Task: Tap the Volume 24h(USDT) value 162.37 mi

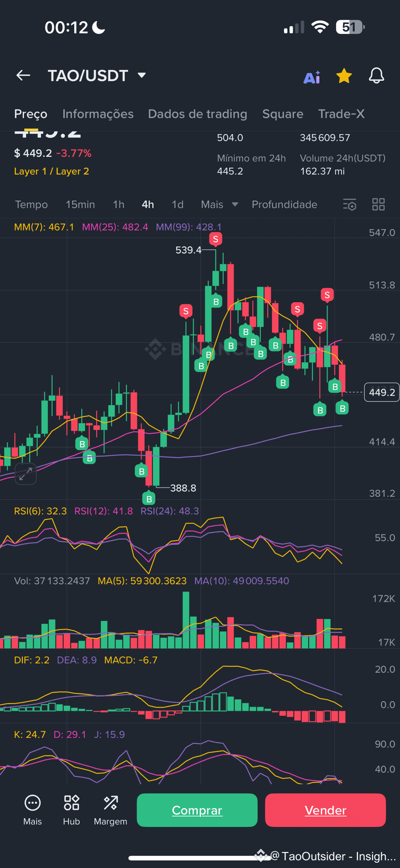Action: [x=322, y=171]
